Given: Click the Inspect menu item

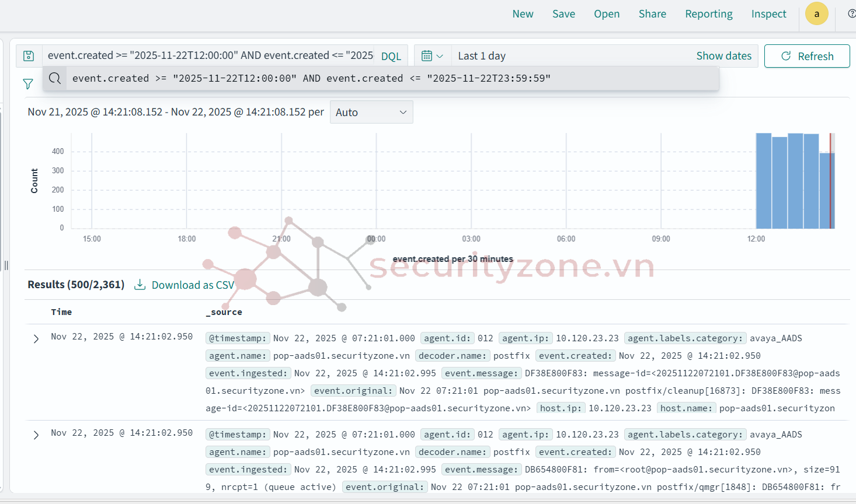Looking at the screenshot, I should tap(768, 14).
